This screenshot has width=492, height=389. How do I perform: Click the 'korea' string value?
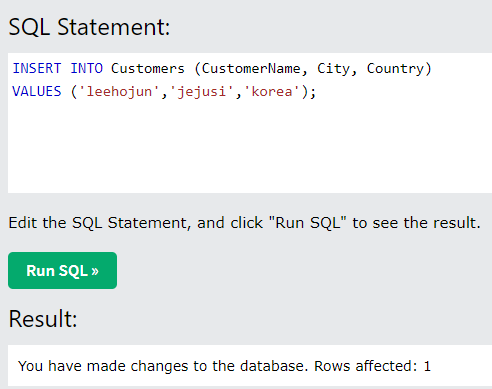point(272,91)
